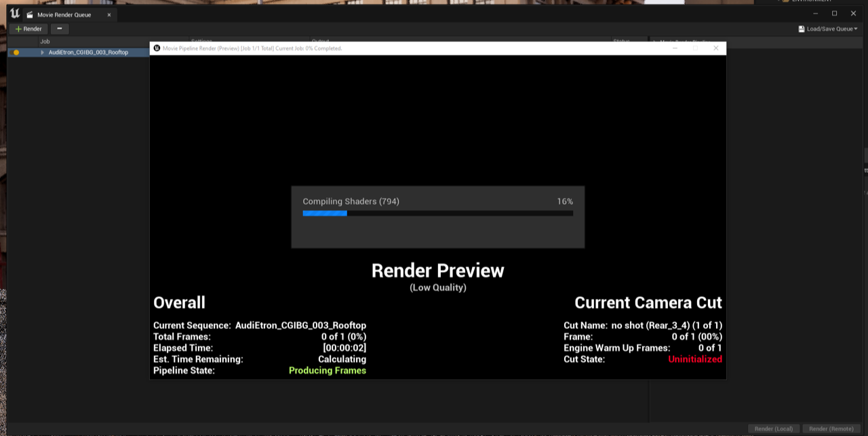This screenshot has width=868, height=436.
Task: Click the "Current Camera Cut" heading
Action: pyautogui.click(x=648, y=302)
